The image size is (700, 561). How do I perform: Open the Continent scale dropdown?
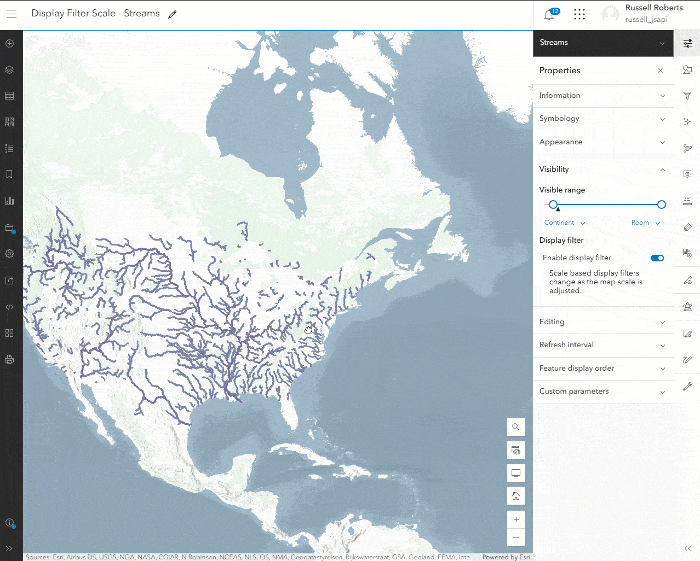(x=564, y=223)
